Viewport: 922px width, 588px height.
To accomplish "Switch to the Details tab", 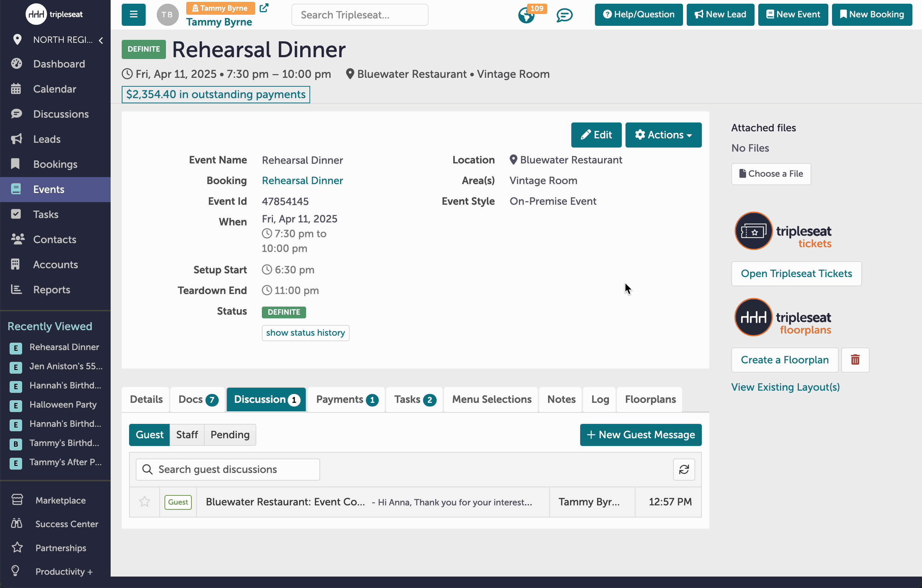I will (146, 400).
